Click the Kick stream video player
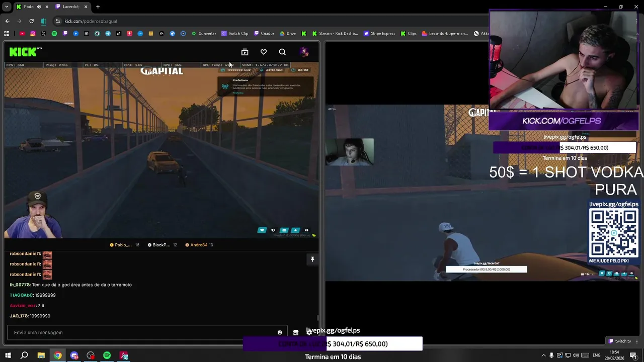Image resolution: width=644 pixels, height=362 pixels. click(161, 150)
